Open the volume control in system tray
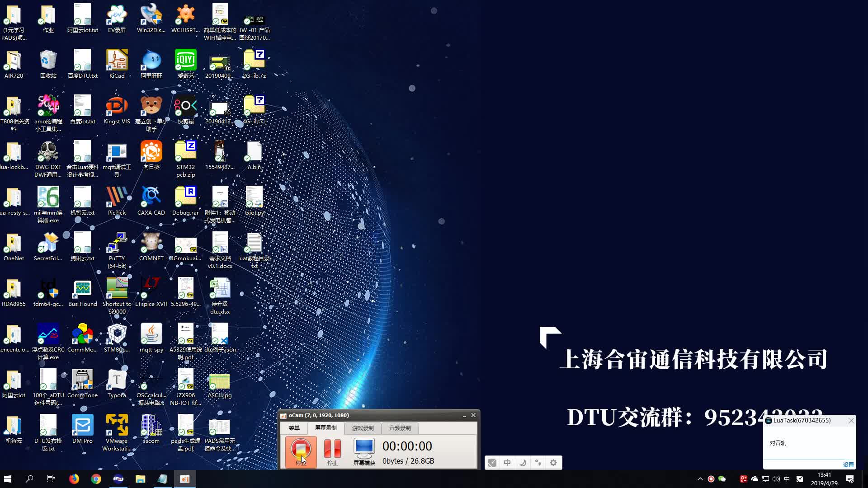The width and height of the screenshot is (868, 488). tap(776, 479)
